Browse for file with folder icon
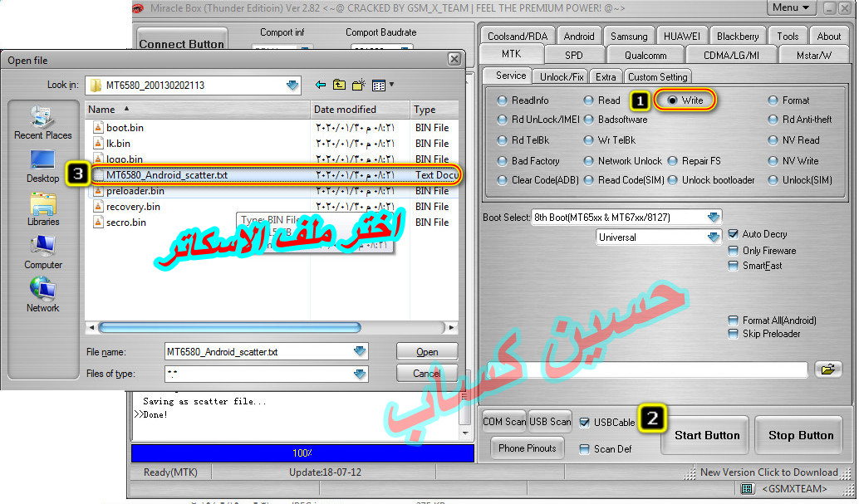Screen dimensions: 859x504 (x=828, y=369)
